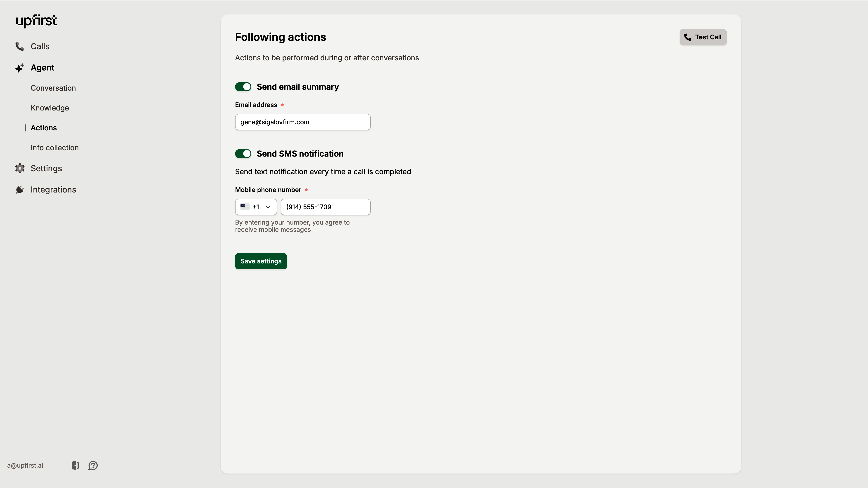This screenshot has width=868, height=488.
Task: Focus the mobile phone number field
Action: [x=325, y=207]
